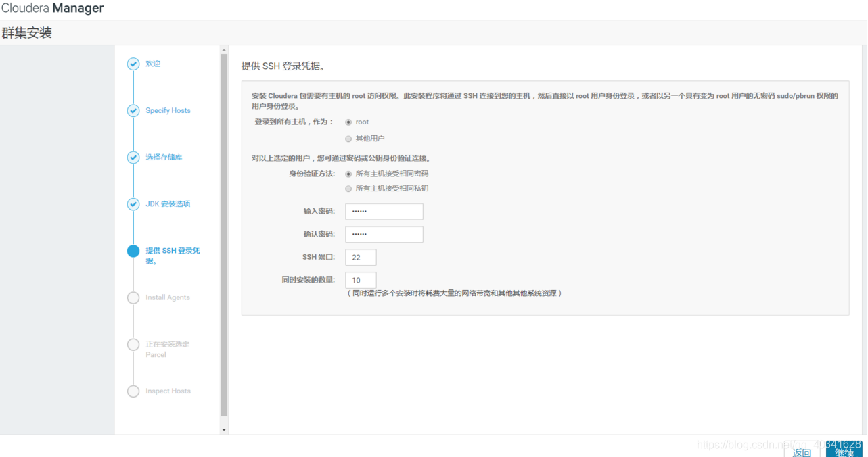This screenshot has width=868, height=457.
Task: Click the Install Agents step label
Action: [x=168, y=297]
